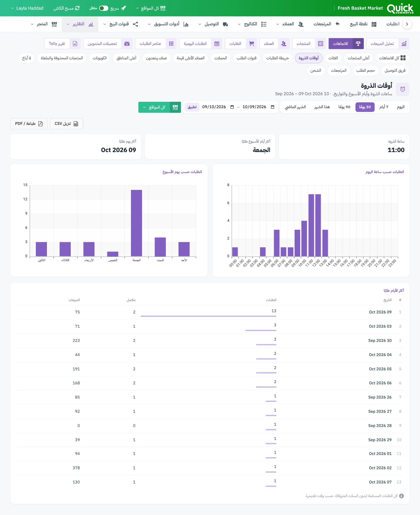This screenshot has height=515, width=420.
Task: Toggle the fast mode switch
Action: [104, 8]
